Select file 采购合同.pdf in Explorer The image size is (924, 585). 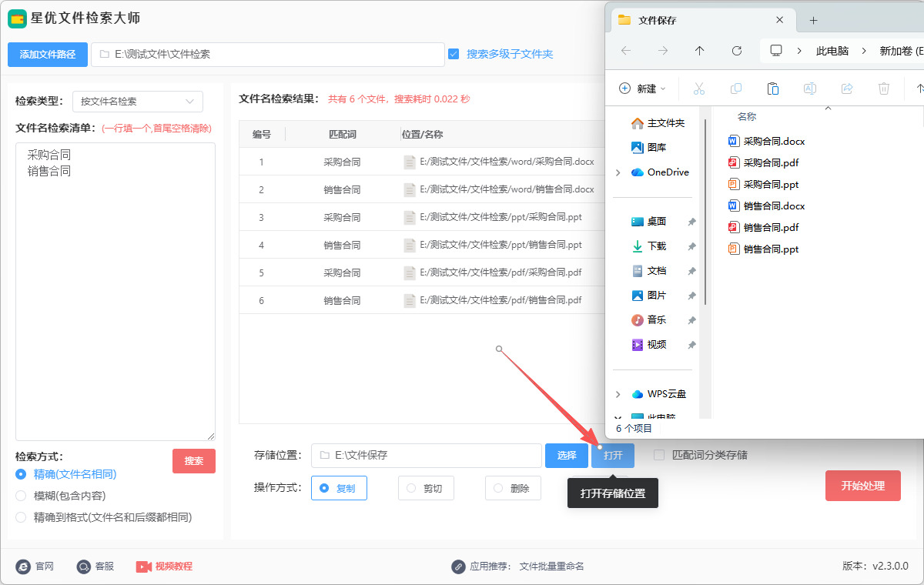763,163
